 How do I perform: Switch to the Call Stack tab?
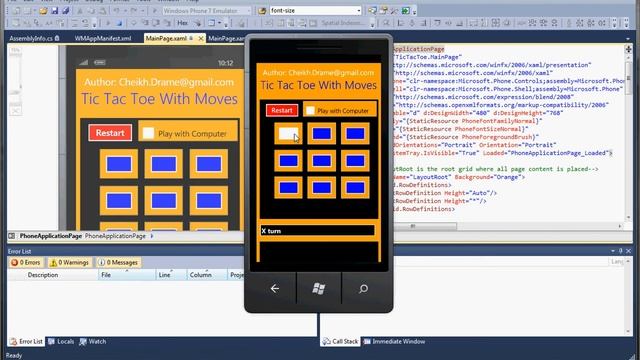pyautogui.click(x=340, y=342)
